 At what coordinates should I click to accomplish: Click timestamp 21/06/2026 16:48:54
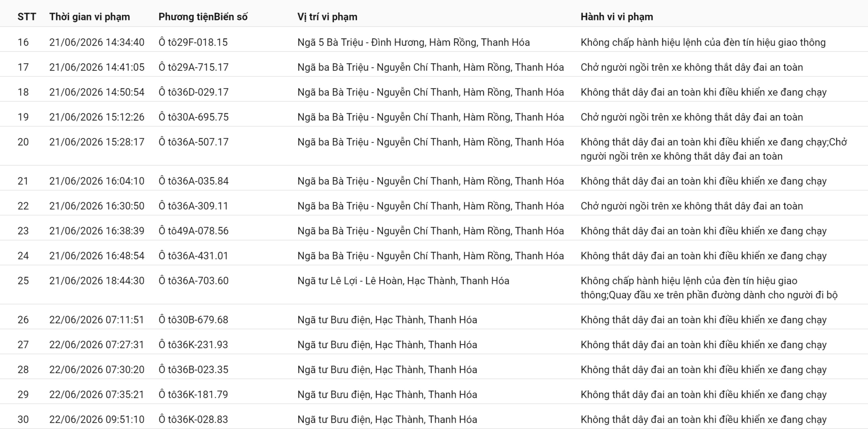[97, 256]
